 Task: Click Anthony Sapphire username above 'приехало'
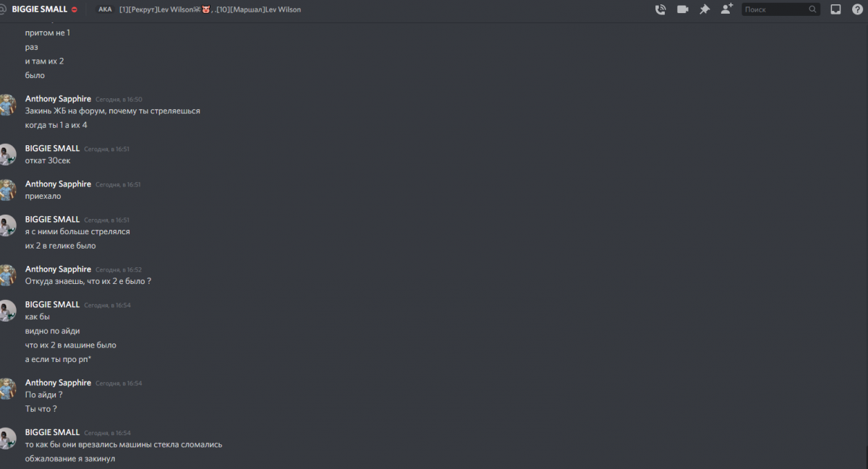pyautogui.click(x=58, y=184)
